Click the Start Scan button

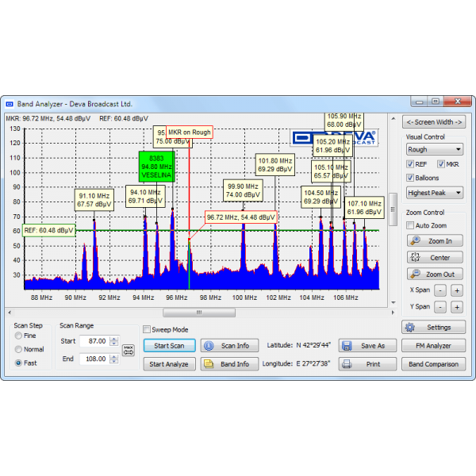tap(170, 346)
